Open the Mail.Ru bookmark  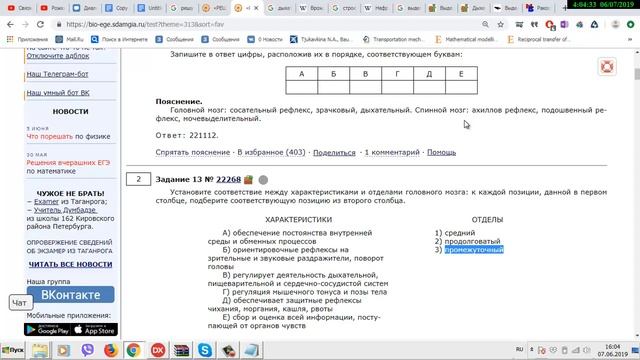(69, 40)
